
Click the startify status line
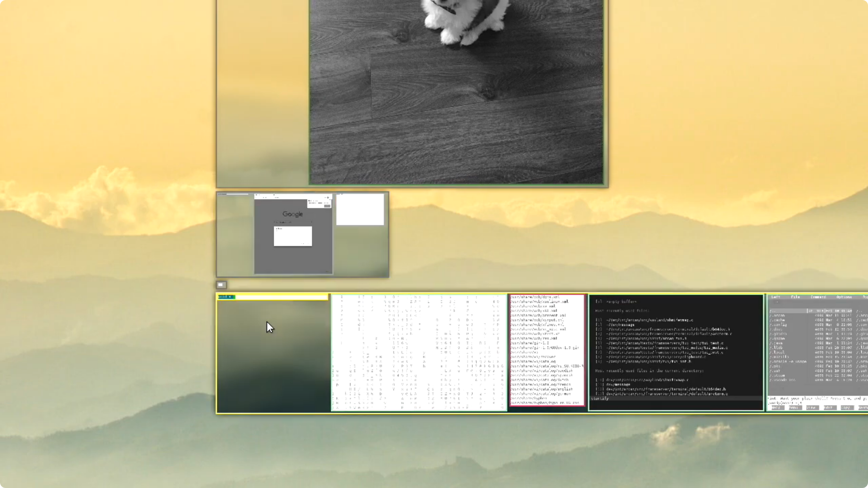[676, 399]
